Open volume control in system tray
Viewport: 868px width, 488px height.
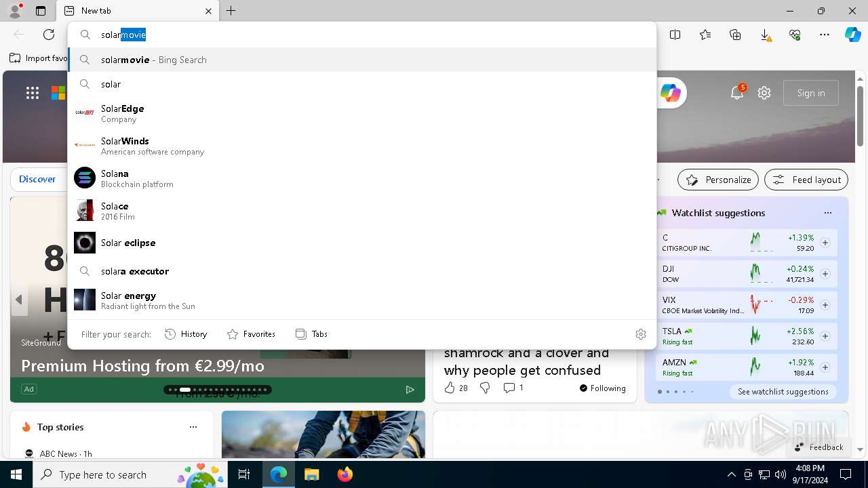781,474
